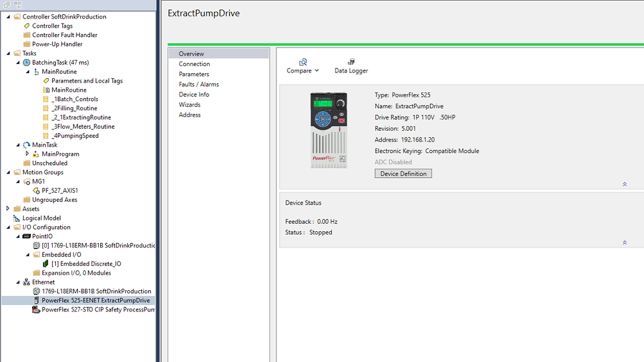Collapse the drive info panel chevron
This screenshot has width=644, height=362.
(x=625, y=184)
